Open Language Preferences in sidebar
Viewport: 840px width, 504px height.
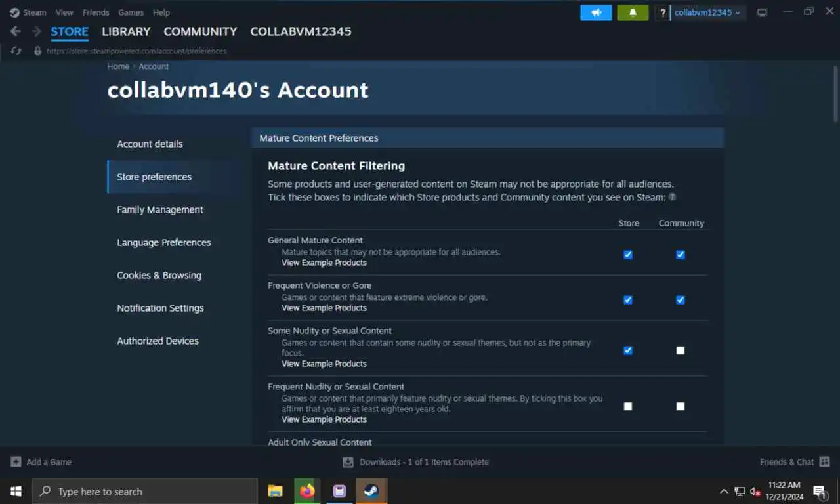point(164,242)
